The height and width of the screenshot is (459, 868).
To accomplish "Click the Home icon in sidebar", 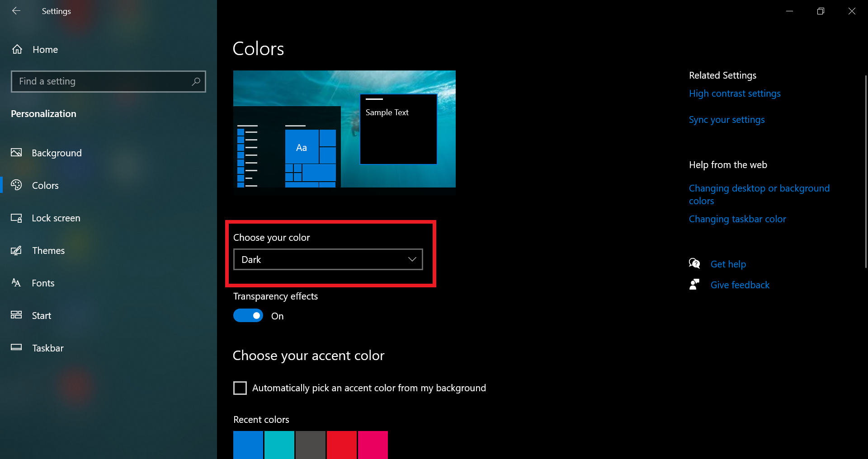I will 17,49.
